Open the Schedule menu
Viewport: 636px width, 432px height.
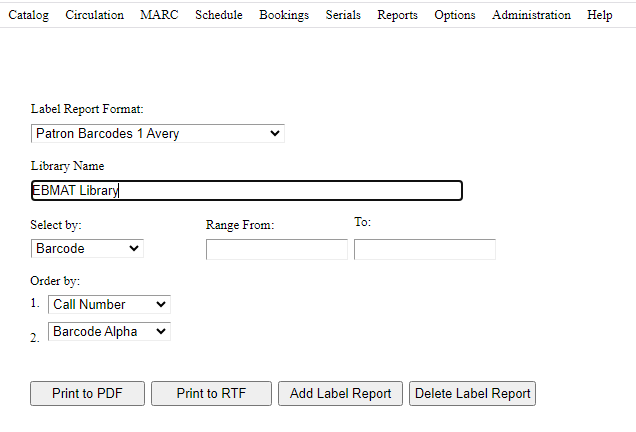pyautogui.click(x=218, y=15)
